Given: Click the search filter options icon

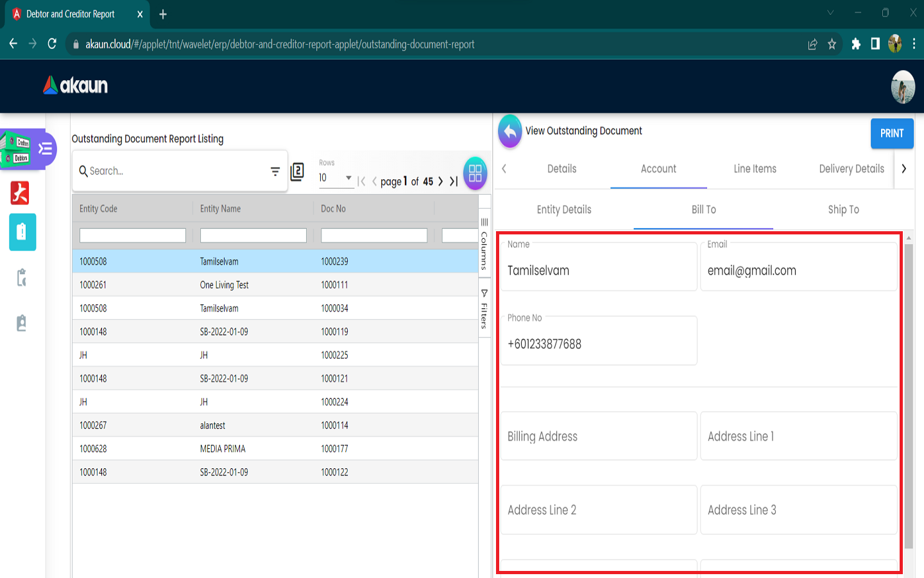Looking at the screenshot, I should point(275,171).
